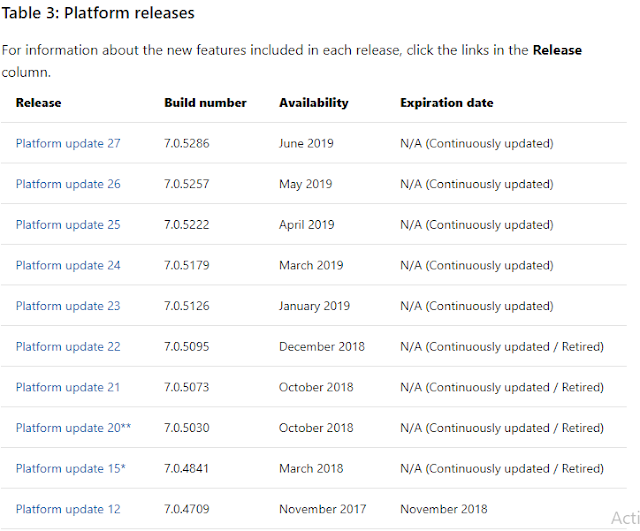Click build number 7.0.4709
Screen dimensions: 640x531
click(187, 509)
